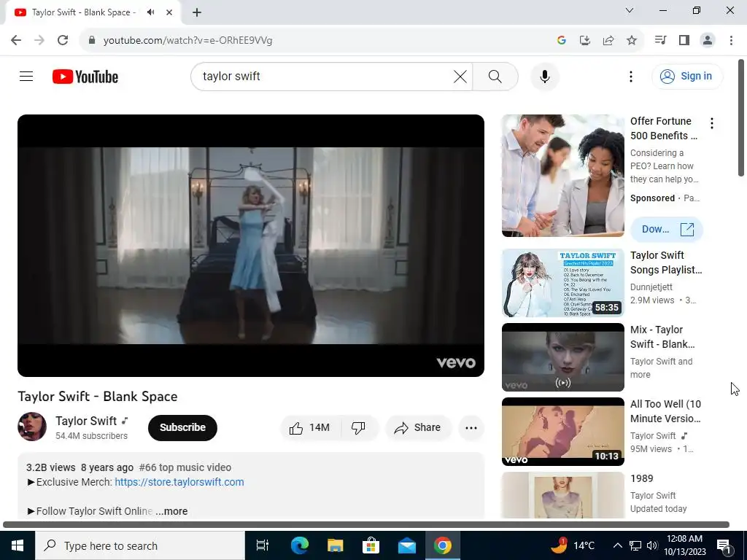
Task: Reload the page with the refresh icon
Action: tap(63, 40)
